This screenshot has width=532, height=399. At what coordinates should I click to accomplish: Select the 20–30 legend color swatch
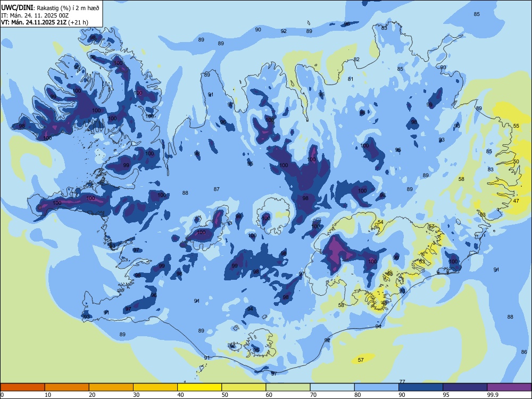pos(111,387)
